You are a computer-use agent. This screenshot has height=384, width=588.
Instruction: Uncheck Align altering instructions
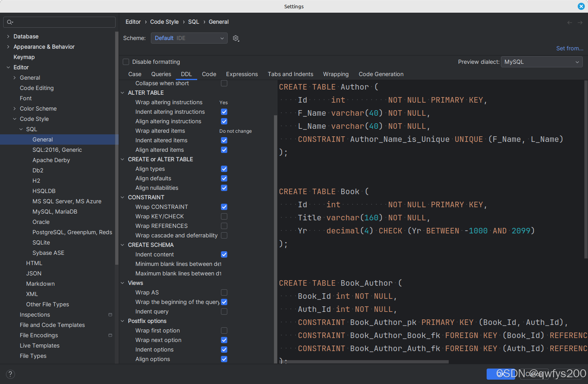[224, 121]
